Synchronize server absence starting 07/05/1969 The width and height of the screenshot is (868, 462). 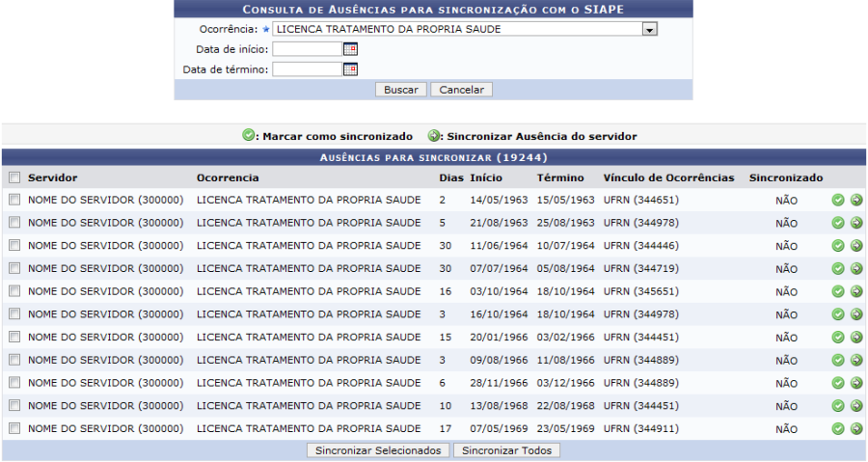point(856,428)
